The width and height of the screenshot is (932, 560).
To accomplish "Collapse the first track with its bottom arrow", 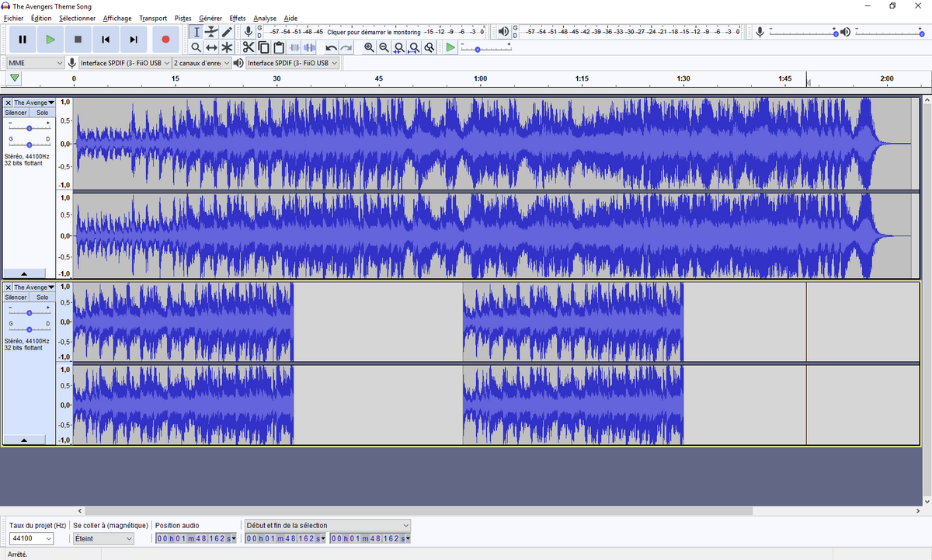I will tap(23, 274).
